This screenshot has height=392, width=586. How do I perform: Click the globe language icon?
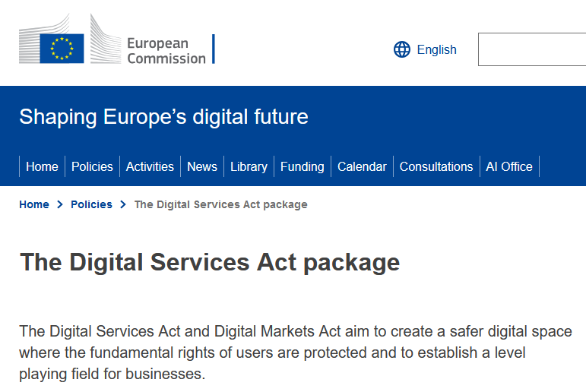402,50
